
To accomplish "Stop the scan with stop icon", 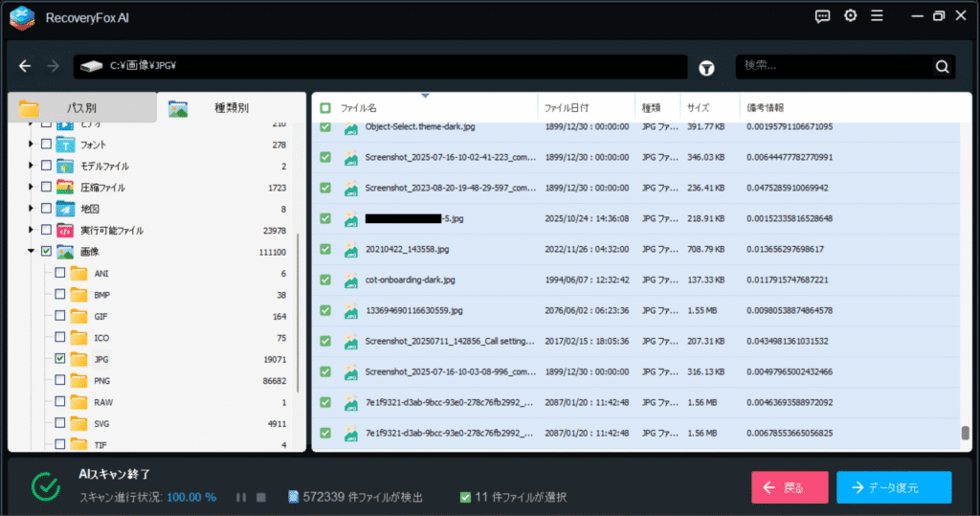I will click(x=261, y=497).
